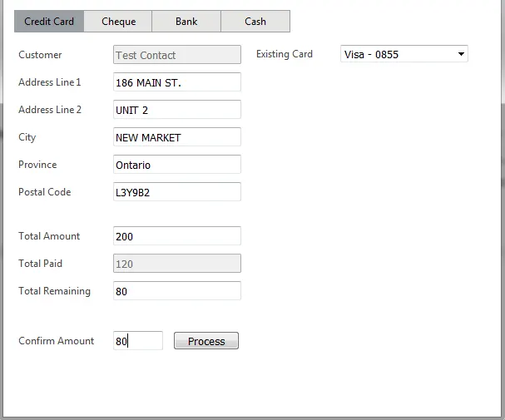Viewport: 505px width, 420px height.
Task: Click the Customer label text
Action: click(x=40, y=55)
